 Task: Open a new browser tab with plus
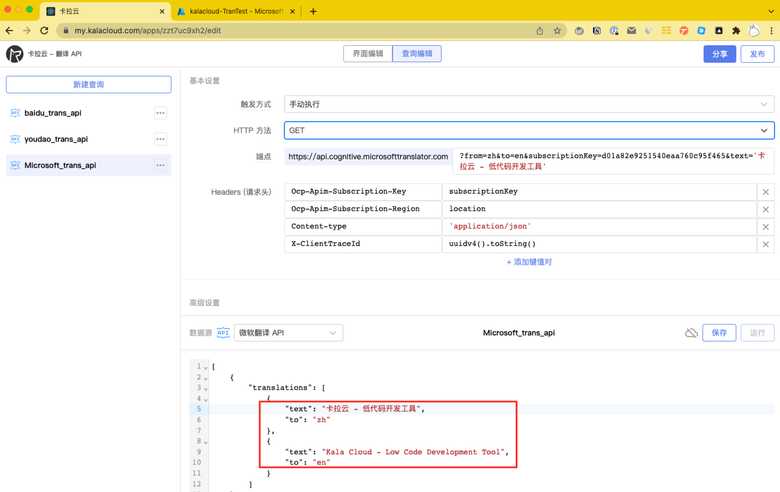[x=313, y=11]
